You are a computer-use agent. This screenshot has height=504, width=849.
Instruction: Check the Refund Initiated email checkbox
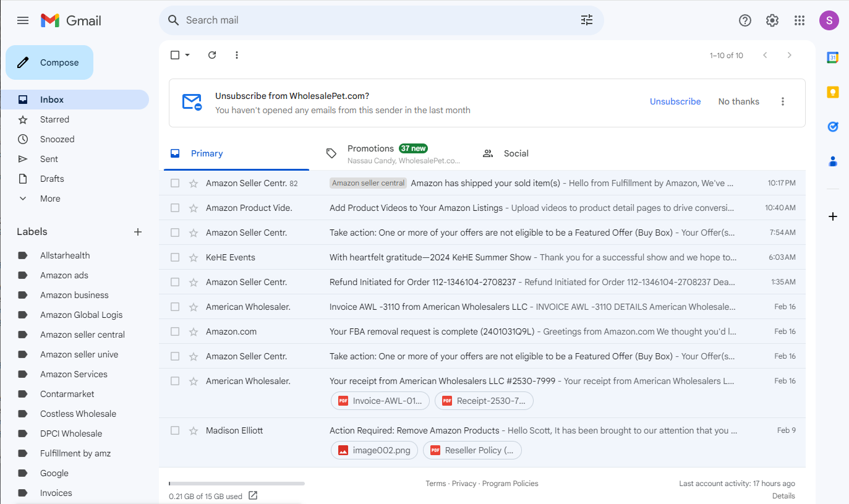click(175, 282)
